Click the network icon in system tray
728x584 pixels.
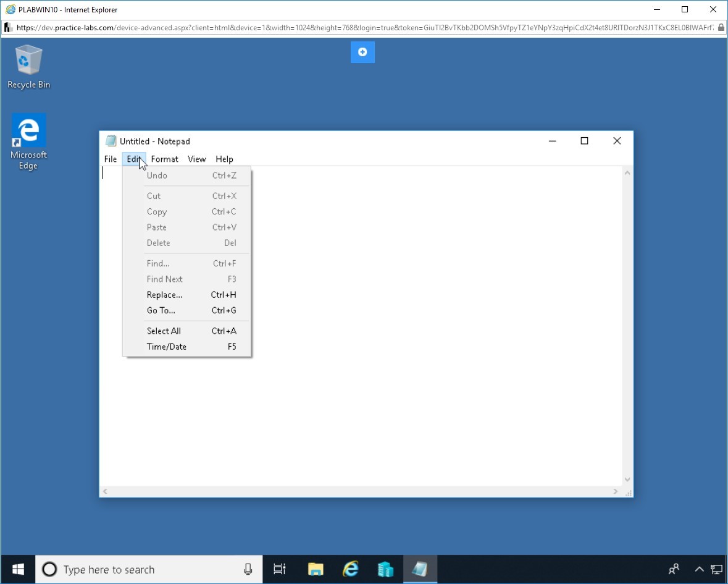coord(716,569)
